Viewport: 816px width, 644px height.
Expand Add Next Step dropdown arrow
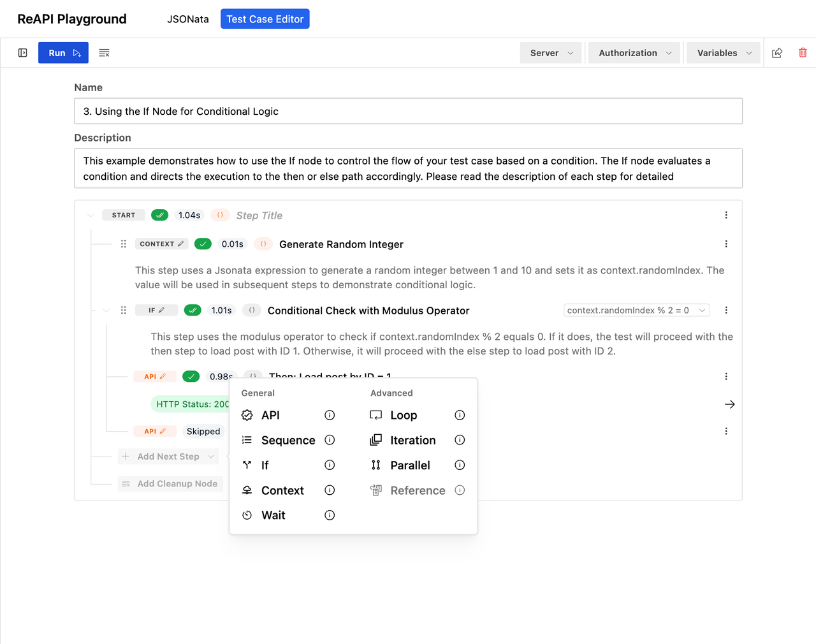211,457
